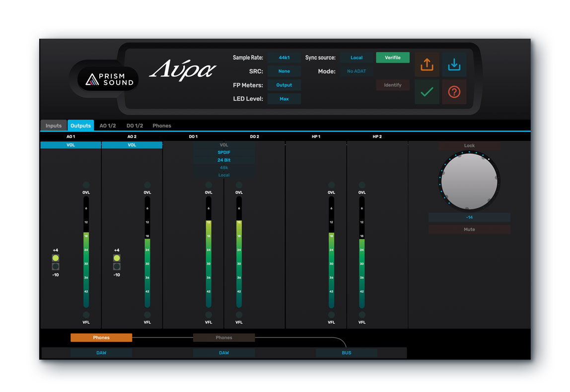The width and height of the screenshot is (570, 392).
Task: Toggle the VOL button on AO 2
Action: [132, 145]
